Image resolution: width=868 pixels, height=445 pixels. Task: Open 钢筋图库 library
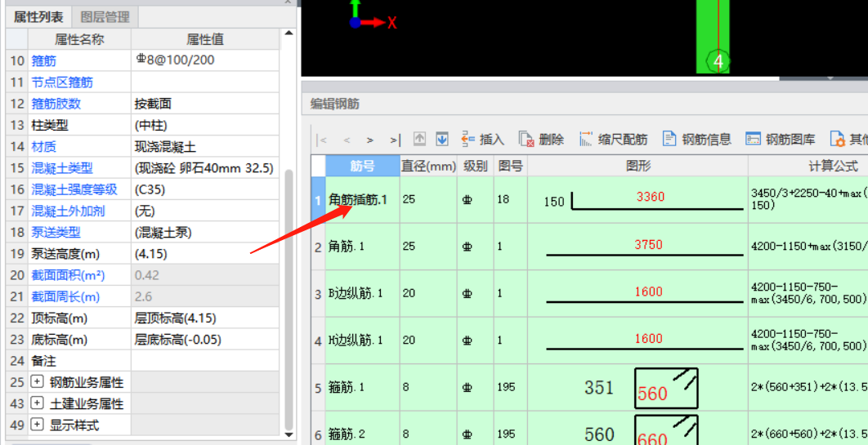coord(781,140)
